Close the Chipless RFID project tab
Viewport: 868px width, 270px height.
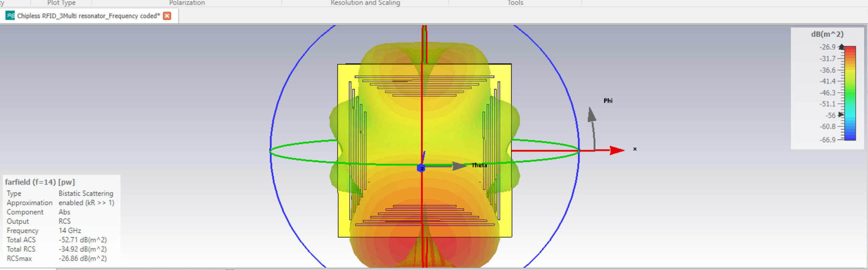click(167, 16)
